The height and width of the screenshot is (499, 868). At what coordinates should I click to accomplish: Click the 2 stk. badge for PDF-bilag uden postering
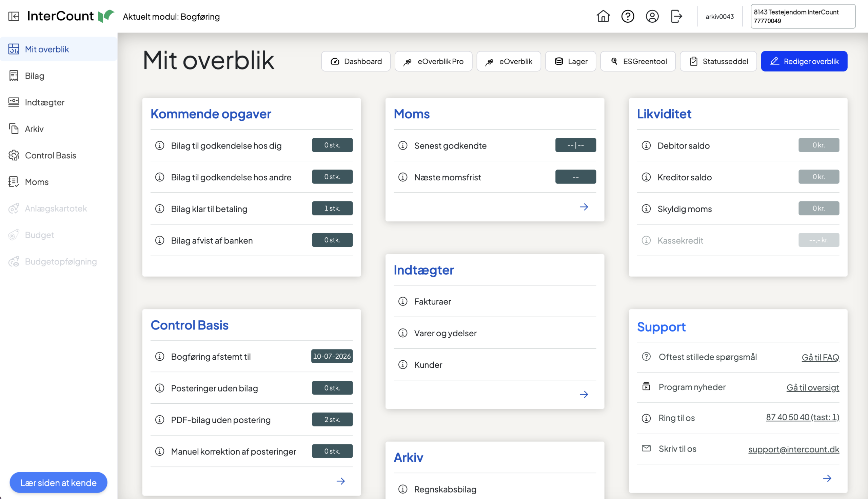pos(332,419)
